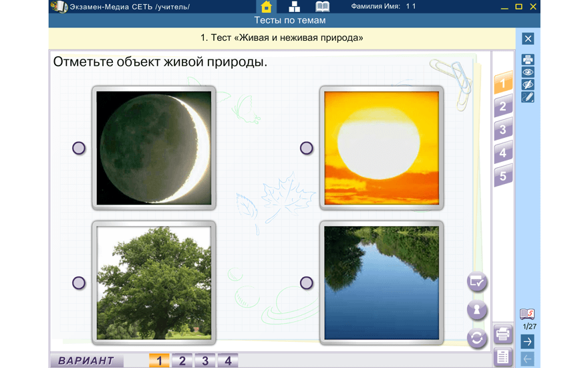Image resolution: width=588 pixels, height=368 pixels.
Task: Select variant 1 at the bottom
Action: [160, 361]
